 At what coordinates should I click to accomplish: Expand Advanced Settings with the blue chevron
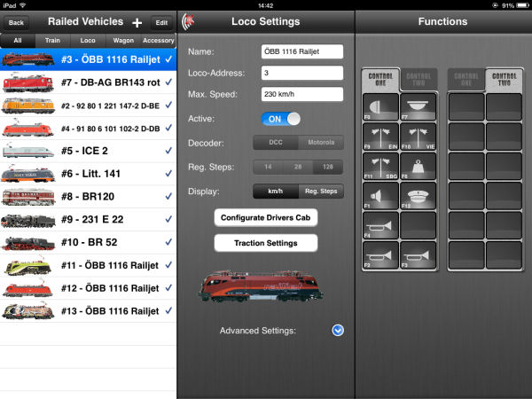[x=338, y=331]
